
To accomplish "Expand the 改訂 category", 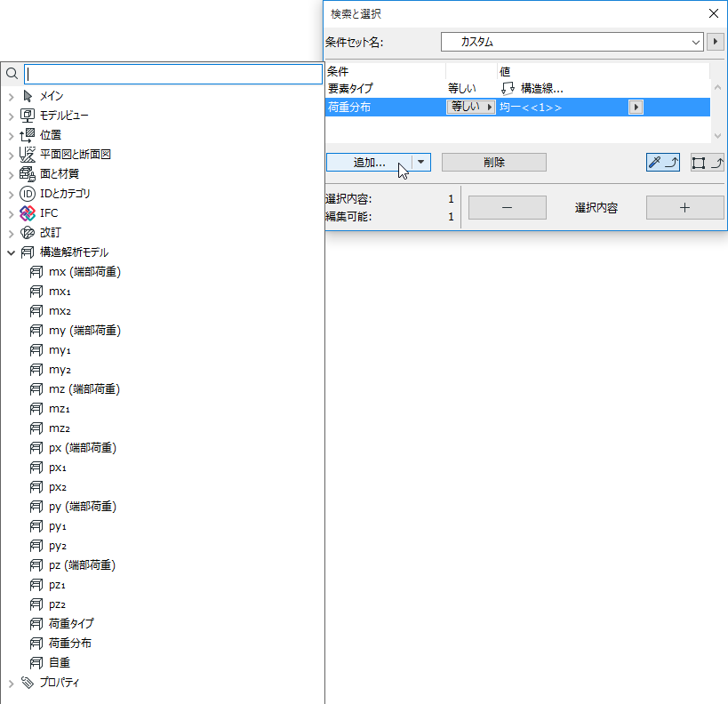I will tap(12, 234).
